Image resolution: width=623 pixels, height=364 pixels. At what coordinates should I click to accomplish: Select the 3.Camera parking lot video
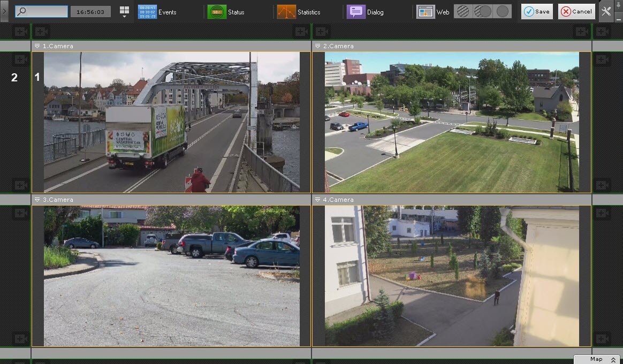tap(171, 276)
